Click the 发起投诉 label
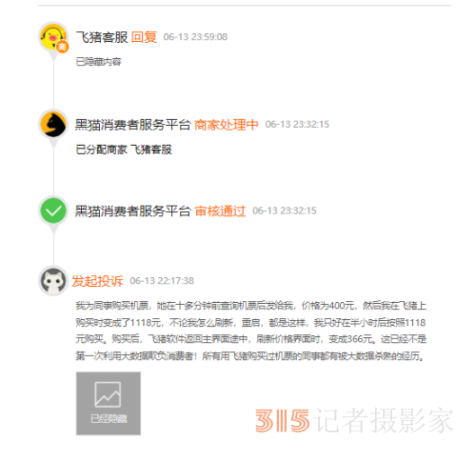The width and height of the screenshot is (476, 463). point(97,281)
